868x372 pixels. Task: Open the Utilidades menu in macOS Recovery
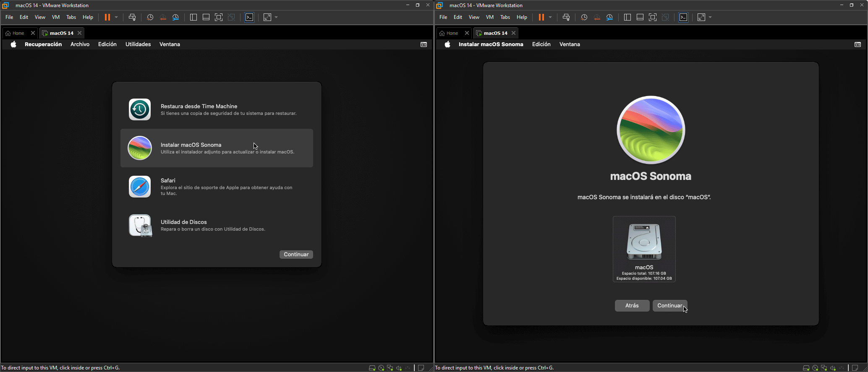(x=138, y=44)
